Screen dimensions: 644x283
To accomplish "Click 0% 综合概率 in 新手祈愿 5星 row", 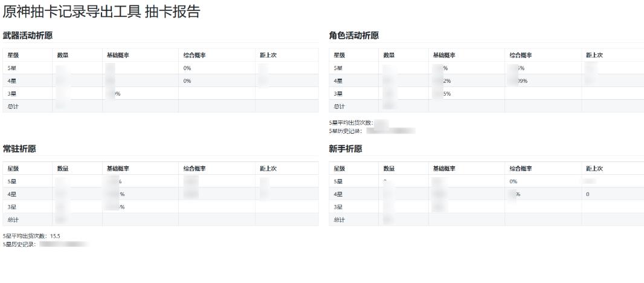I will point(514,181).
